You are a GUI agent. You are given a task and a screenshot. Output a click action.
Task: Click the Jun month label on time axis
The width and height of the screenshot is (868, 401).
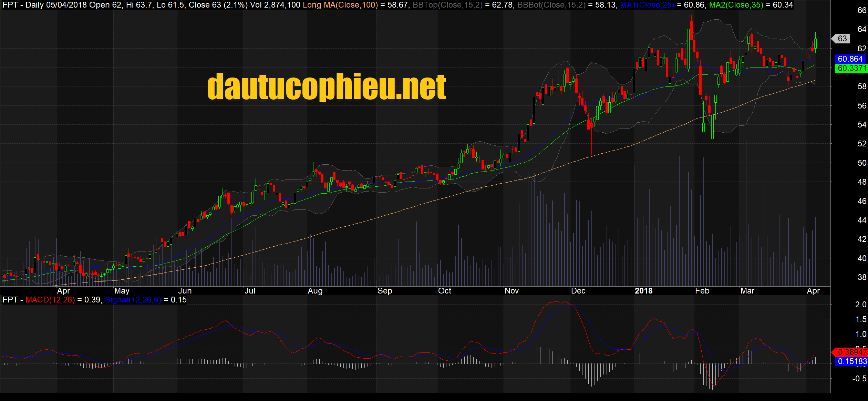coord(185,291)
